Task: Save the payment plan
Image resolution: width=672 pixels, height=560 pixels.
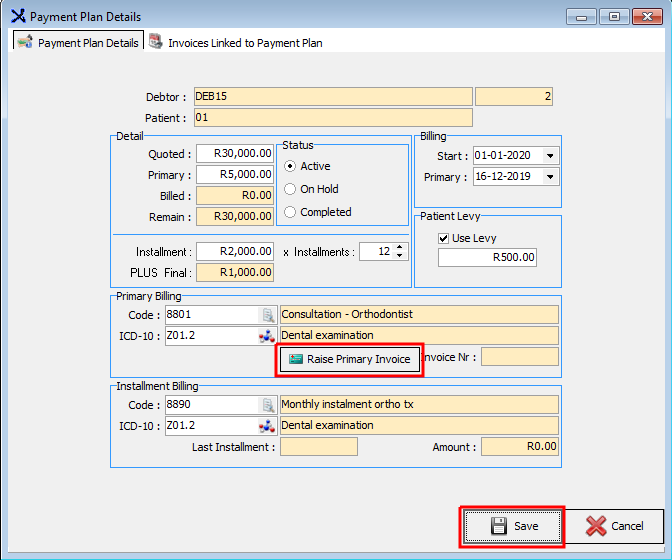Action: click(513, 526)
